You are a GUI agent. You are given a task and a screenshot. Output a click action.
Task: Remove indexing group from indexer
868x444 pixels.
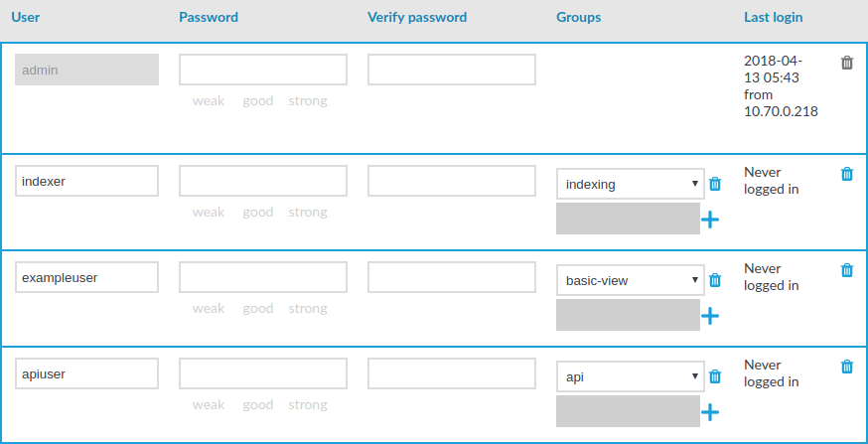coord(715,184)
